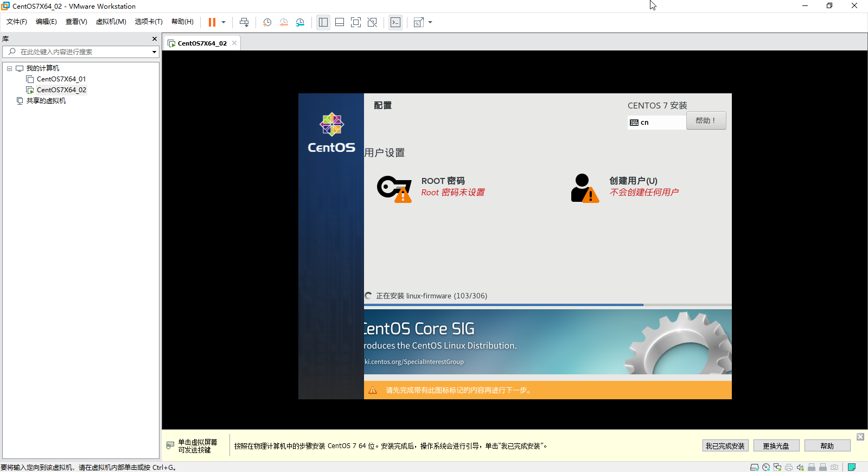Switch to the CentOS7X64_02 tab

point(202,43)
